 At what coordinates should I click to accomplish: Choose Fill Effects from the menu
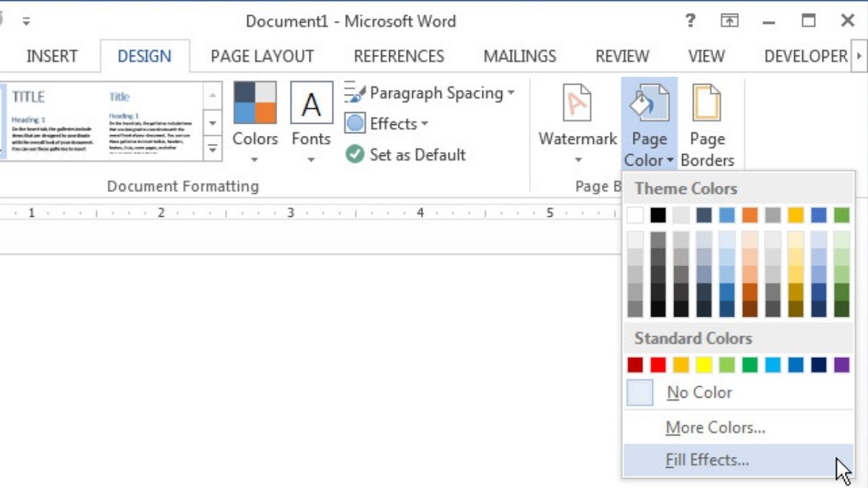click(x=707, y=460)
